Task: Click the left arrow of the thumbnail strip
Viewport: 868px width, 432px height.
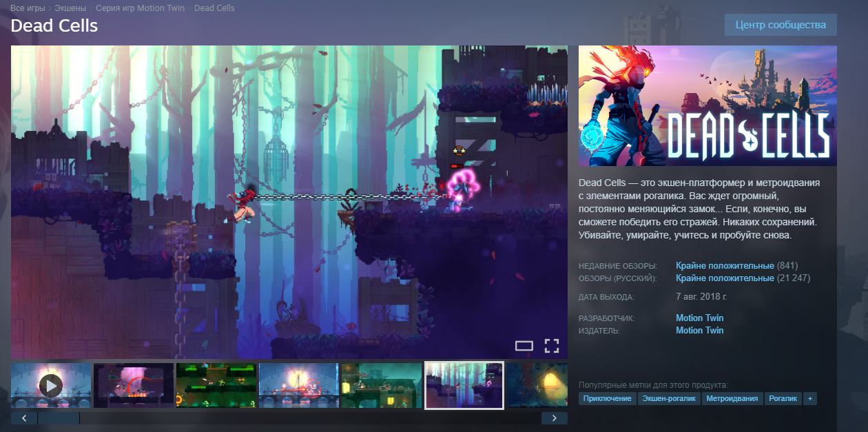Action: 24,418
